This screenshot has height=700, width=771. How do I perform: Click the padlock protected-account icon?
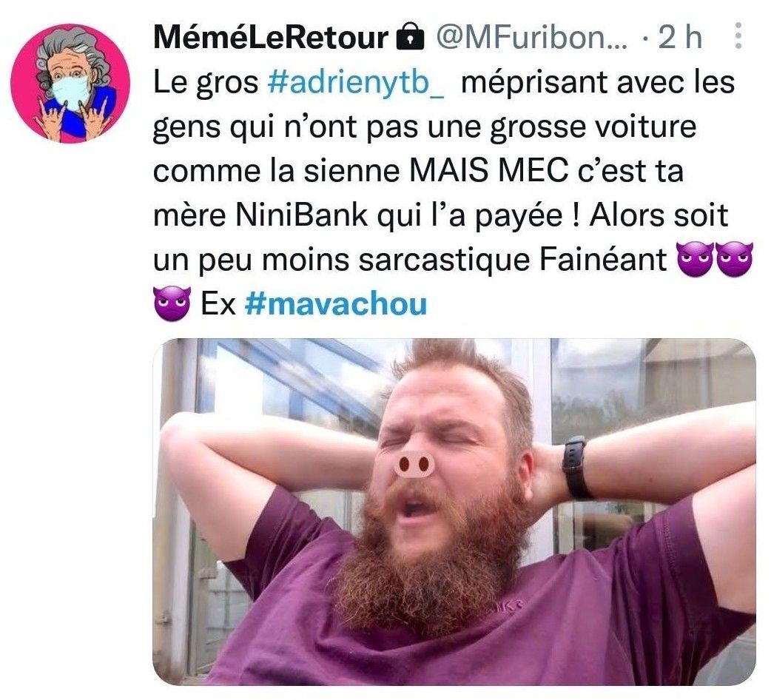410,37
